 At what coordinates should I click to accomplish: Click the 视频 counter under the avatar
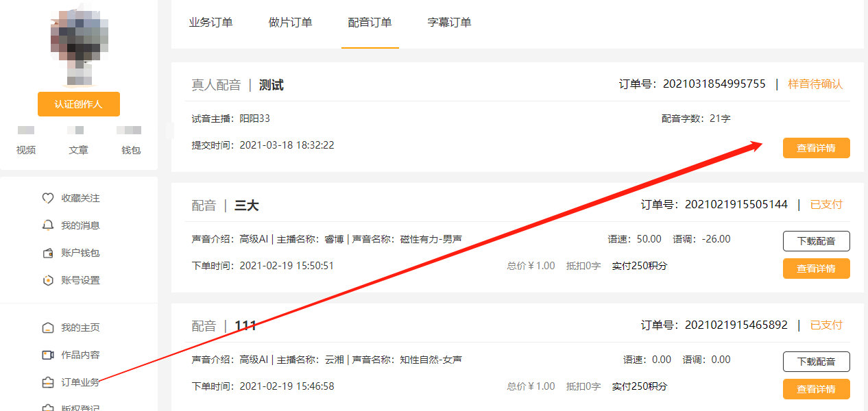click(x=25, y=150)
